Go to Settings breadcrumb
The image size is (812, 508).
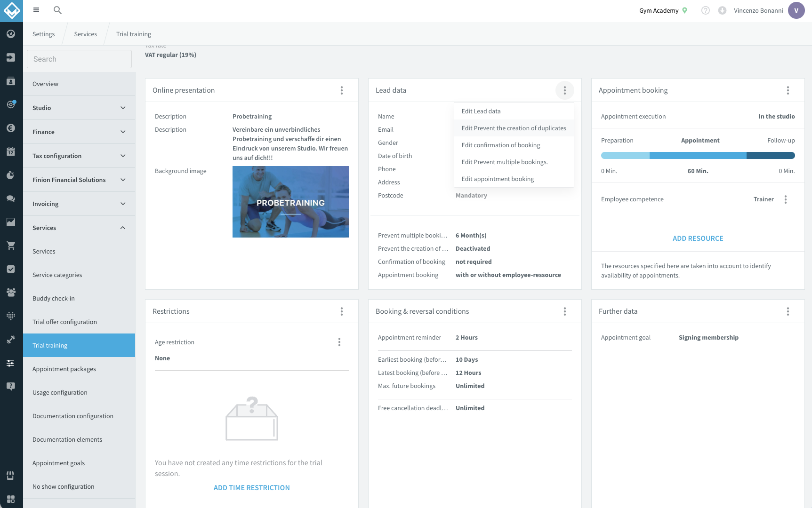point(43,34)
